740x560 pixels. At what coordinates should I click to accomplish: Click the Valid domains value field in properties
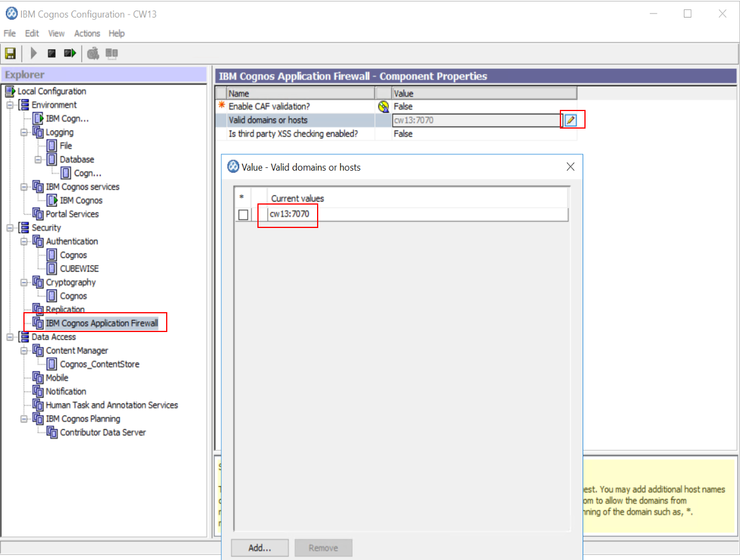pyautogui.click(x=477, y=120)
